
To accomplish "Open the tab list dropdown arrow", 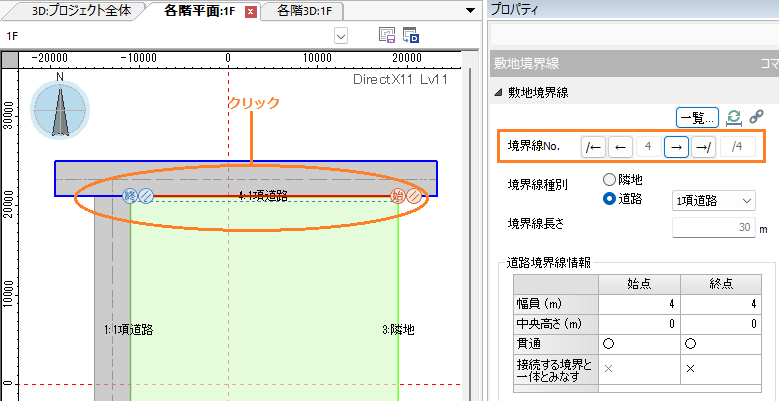I will 470,11.
